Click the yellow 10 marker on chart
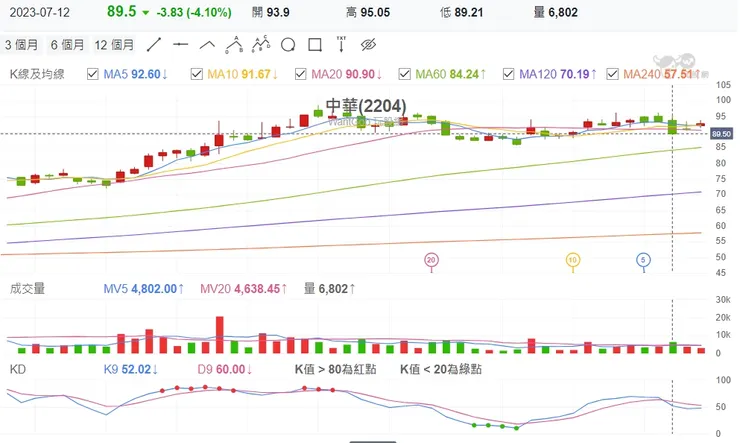This screenshot has width=740, height=443. (572, 260)
